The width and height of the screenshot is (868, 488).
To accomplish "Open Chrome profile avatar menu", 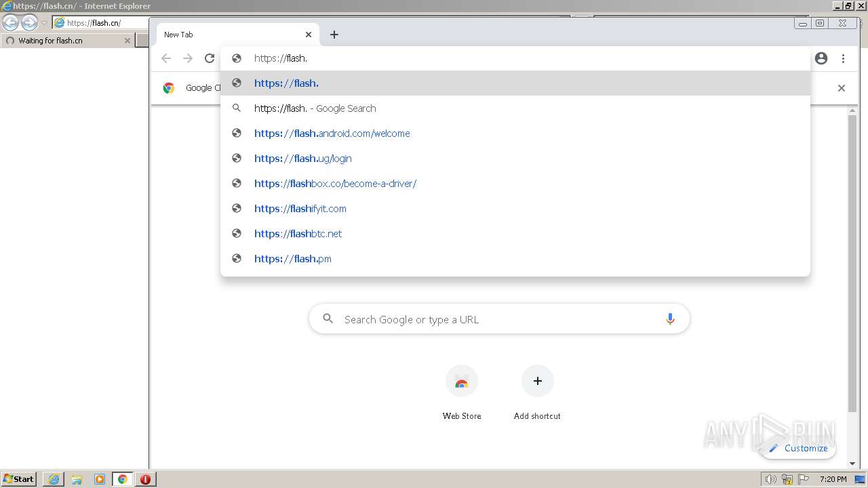I will pos(821,58).
